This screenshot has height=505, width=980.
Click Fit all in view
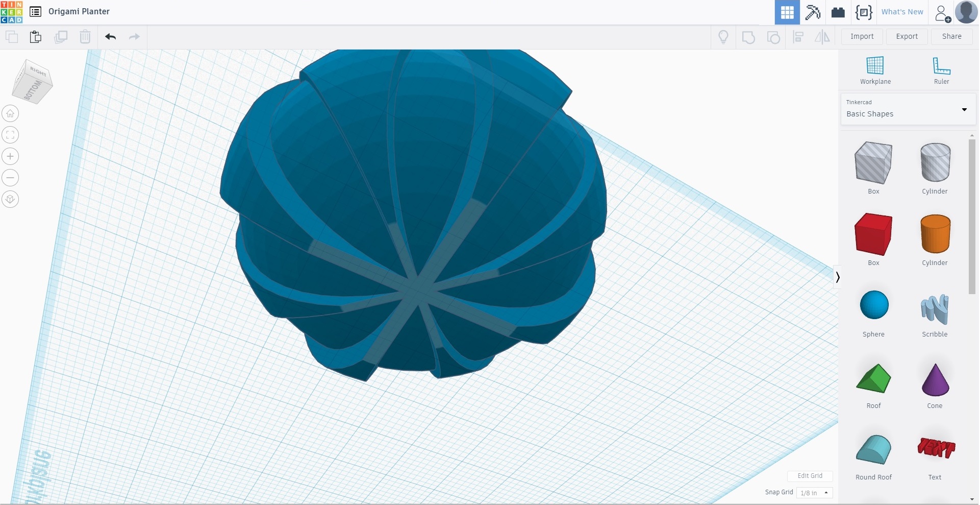click(x=10, y=135)
